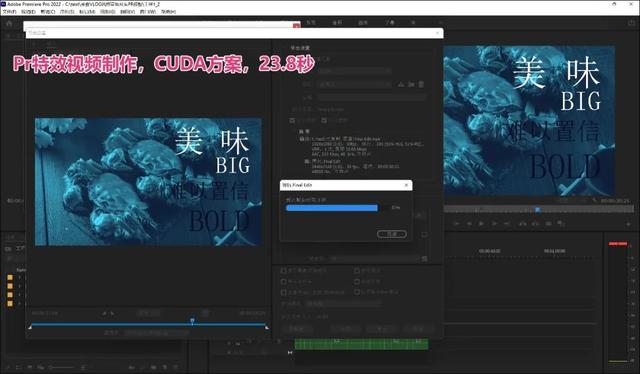Click the List View icon in Project panel
640x374 pixels.
[18, 368]
